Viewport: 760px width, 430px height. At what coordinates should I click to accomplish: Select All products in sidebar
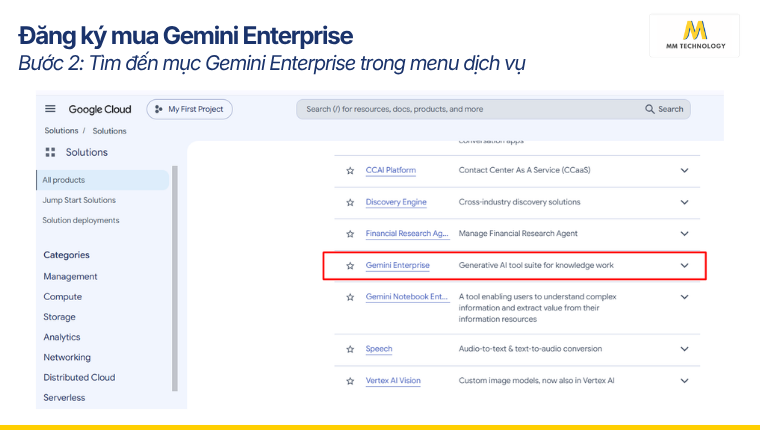[103, 180]
